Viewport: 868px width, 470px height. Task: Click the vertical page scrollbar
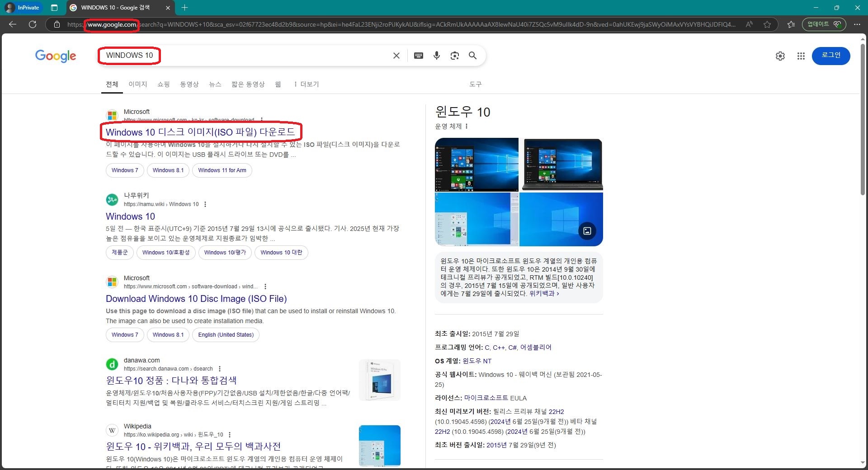point(863,120)
